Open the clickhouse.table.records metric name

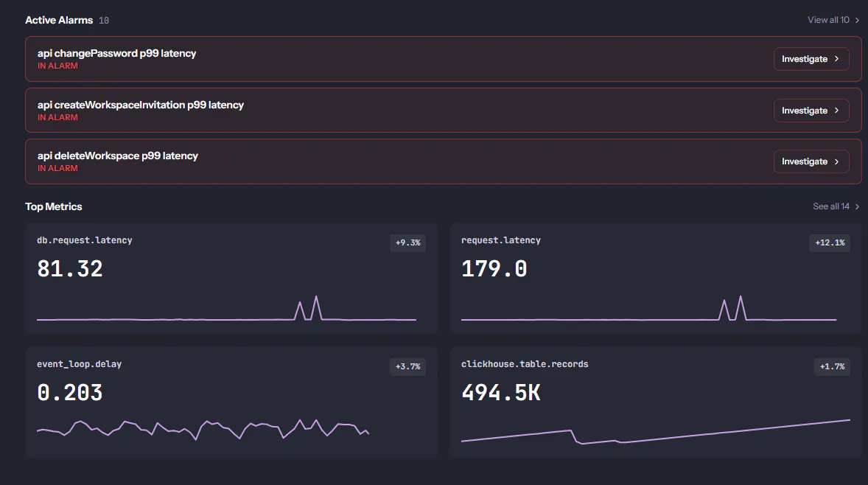[x=525, y=364]
